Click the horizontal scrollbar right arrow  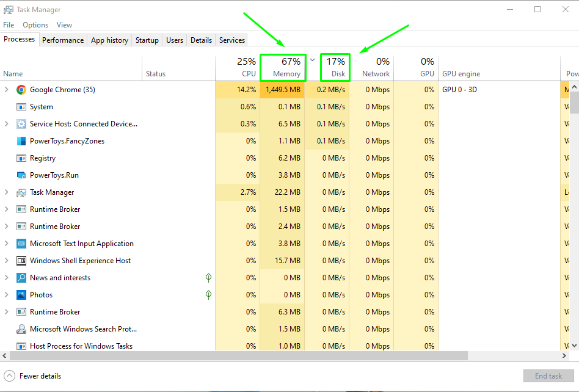tap(564, 356)
